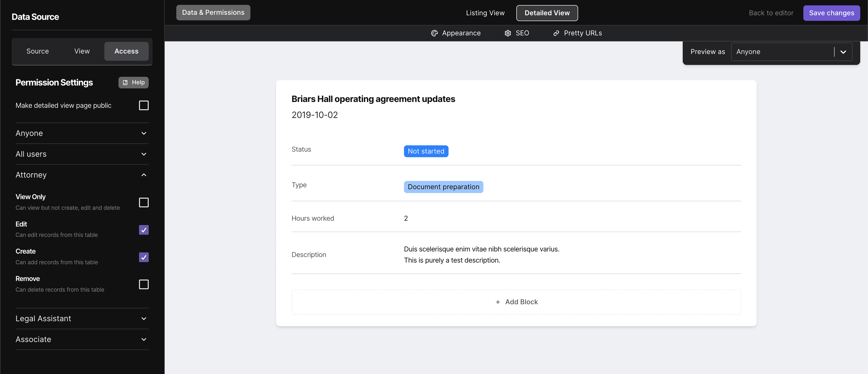Expand the Anyone permission section

82,133
